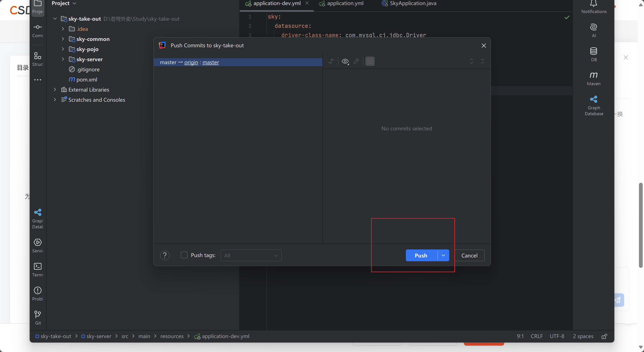Enable the Push tags checkbox
This screenshot has width=644, height=352.
coord(184,255)
